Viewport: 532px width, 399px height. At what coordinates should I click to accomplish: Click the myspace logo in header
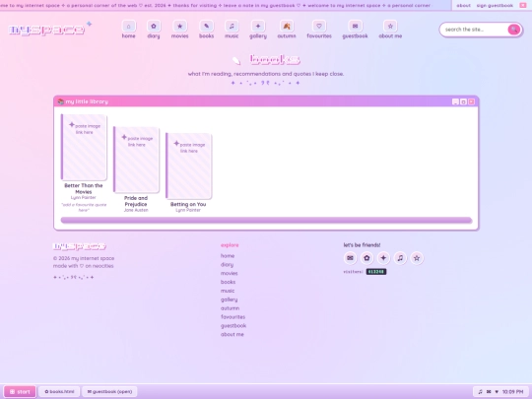[47, 30]
